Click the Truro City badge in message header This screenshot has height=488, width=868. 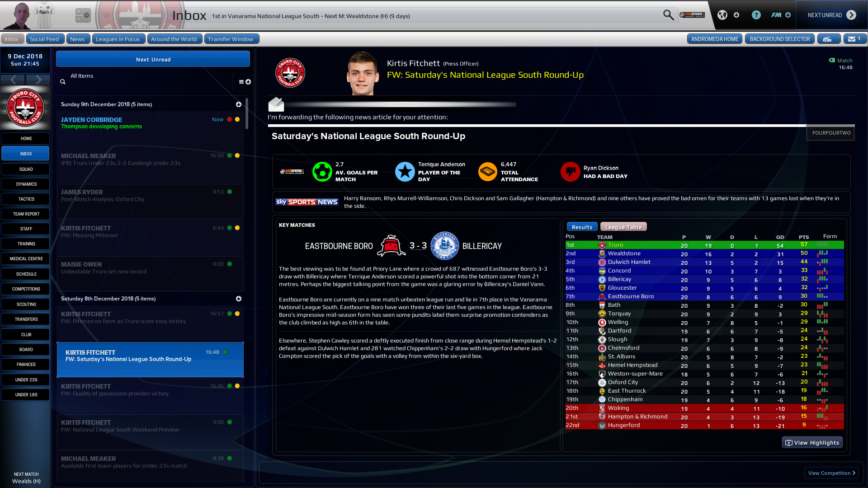[x=290, y=73]
